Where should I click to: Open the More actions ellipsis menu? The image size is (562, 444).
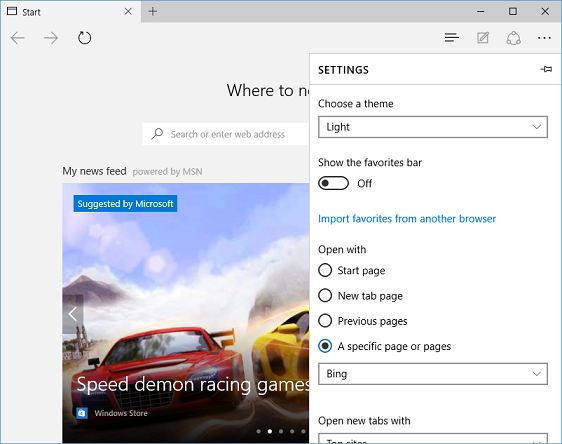(x=544, y=38)
